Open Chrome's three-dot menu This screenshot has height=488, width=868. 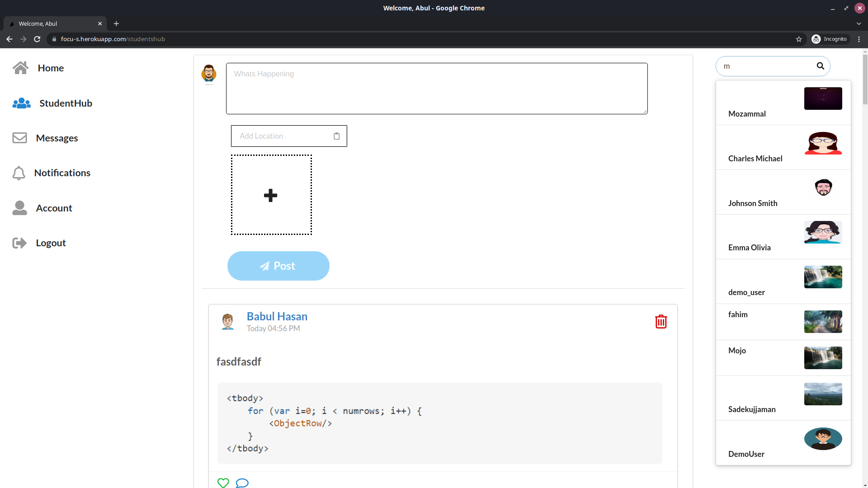point(859,39)
